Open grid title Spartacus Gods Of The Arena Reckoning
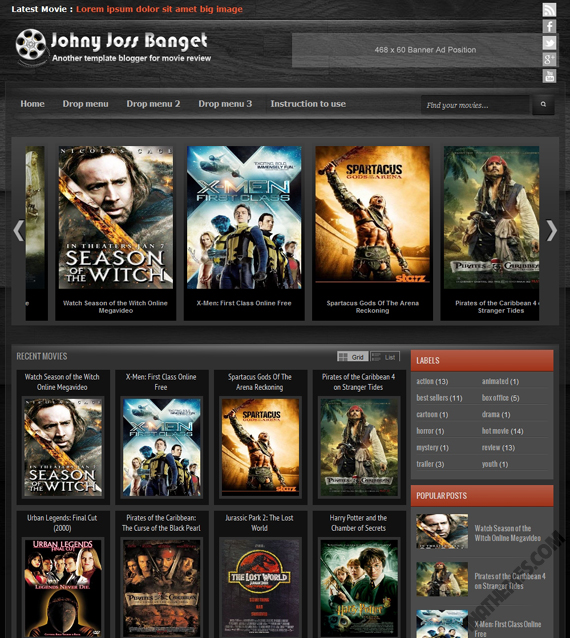The height and width of the screenshot is (638, 570). pos(260,382)
